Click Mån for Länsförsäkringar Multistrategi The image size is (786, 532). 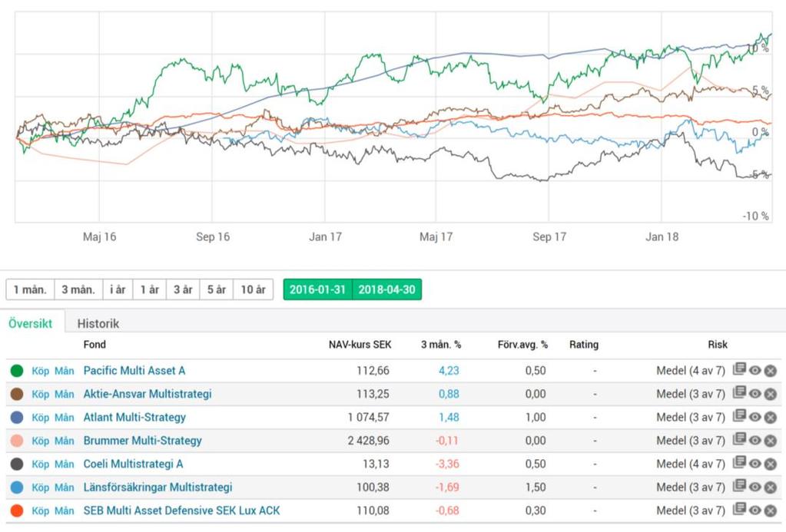65,487
